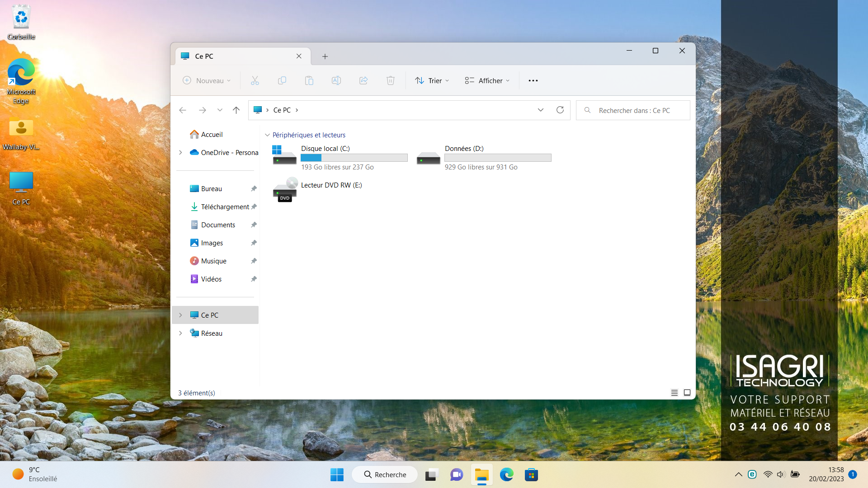
Task: Click the notification badge in taskbar
Action: (853, 474)
